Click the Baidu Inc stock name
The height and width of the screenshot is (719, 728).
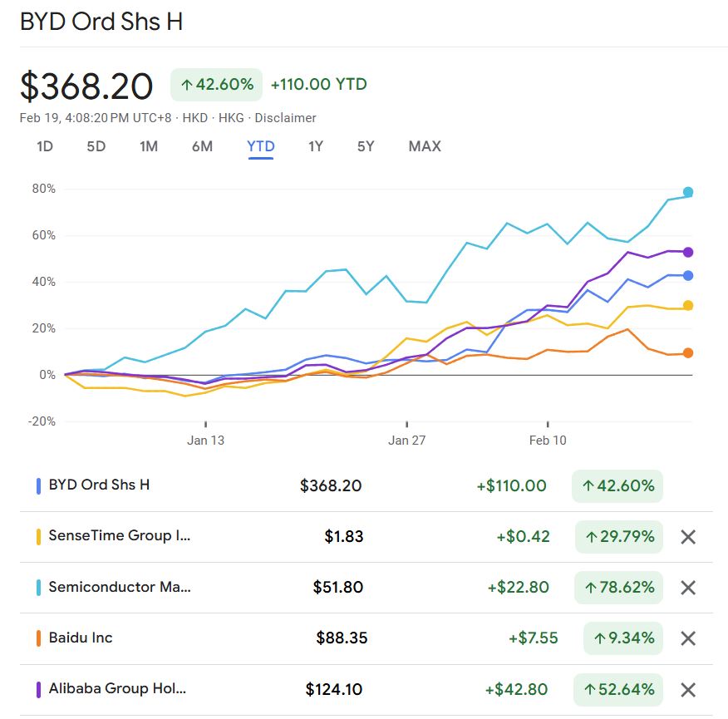(81, 638)
